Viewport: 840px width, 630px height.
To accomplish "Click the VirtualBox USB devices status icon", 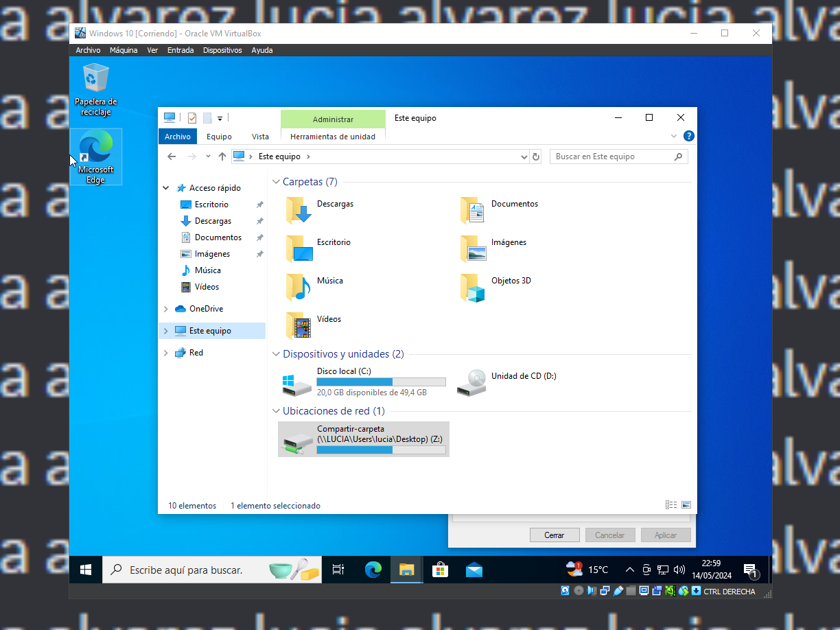I will coord(618,590).
